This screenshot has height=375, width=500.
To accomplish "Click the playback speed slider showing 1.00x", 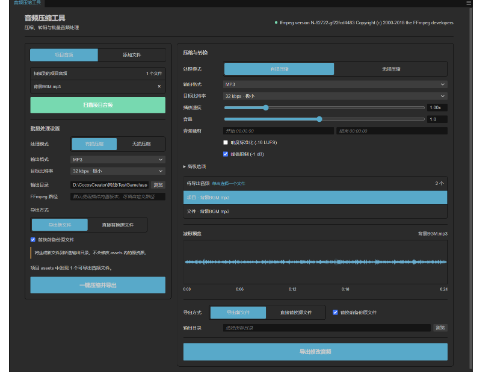I will [x=325, y=108].
